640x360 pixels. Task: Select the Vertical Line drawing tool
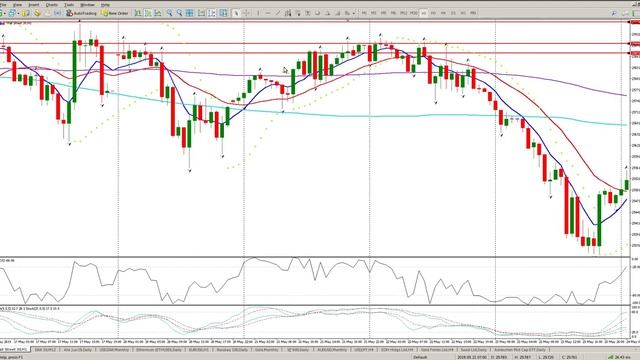click(x=258, y=13)
